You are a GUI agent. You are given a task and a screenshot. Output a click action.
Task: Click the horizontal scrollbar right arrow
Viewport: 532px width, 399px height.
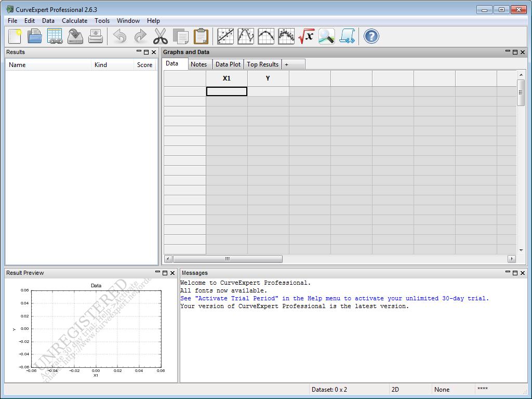tap(512, 259)
